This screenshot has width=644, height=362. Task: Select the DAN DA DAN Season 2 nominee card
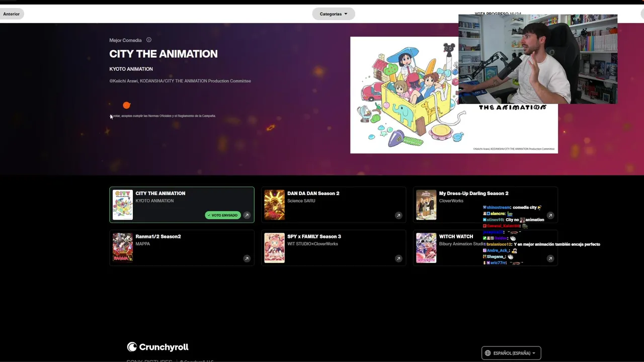[x=334, y=205]
